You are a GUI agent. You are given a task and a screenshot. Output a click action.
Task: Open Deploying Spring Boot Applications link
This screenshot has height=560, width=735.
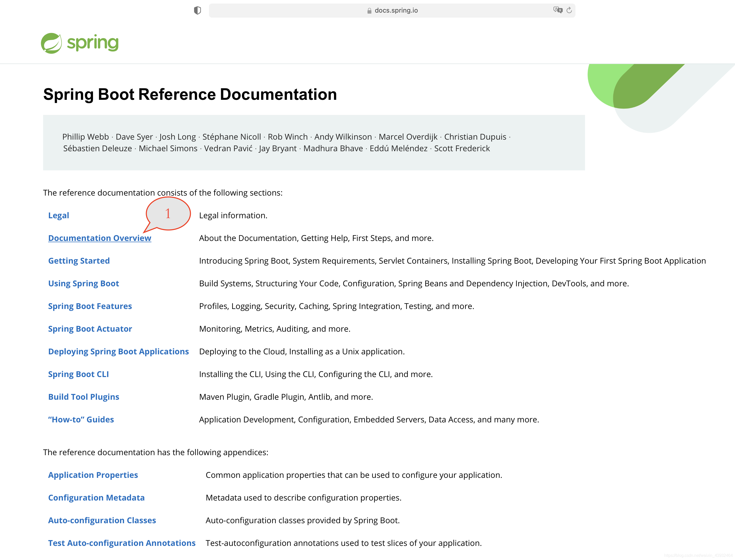point(119,351)
